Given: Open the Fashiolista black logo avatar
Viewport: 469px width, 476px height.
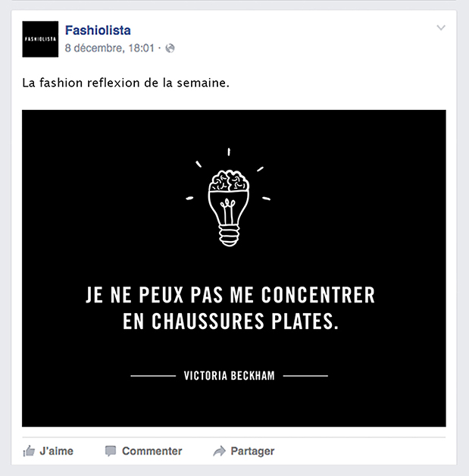Looking at the screenshot, I should click(40, 39).
